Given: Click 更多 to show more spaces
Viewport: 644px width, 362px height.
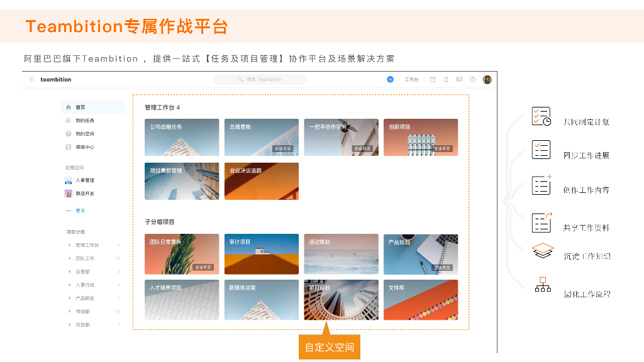Looking at the screenshot, I should [x=80, y=211].
